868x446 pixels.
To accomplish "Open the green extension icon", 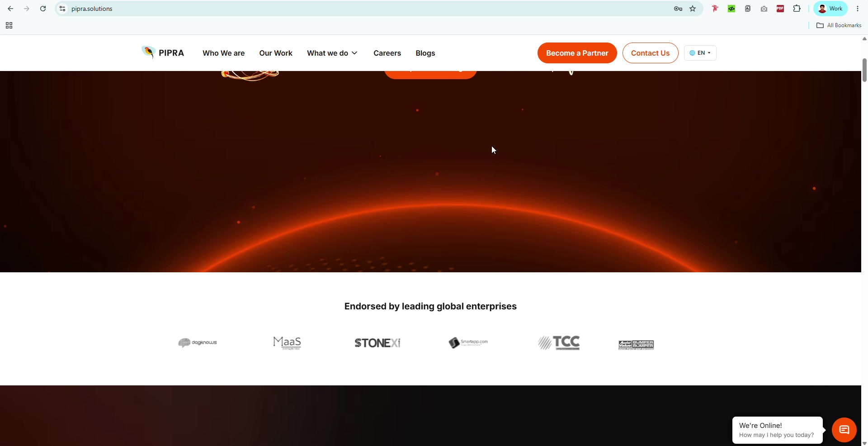I will pyautogui.click(x=731, y=9).
